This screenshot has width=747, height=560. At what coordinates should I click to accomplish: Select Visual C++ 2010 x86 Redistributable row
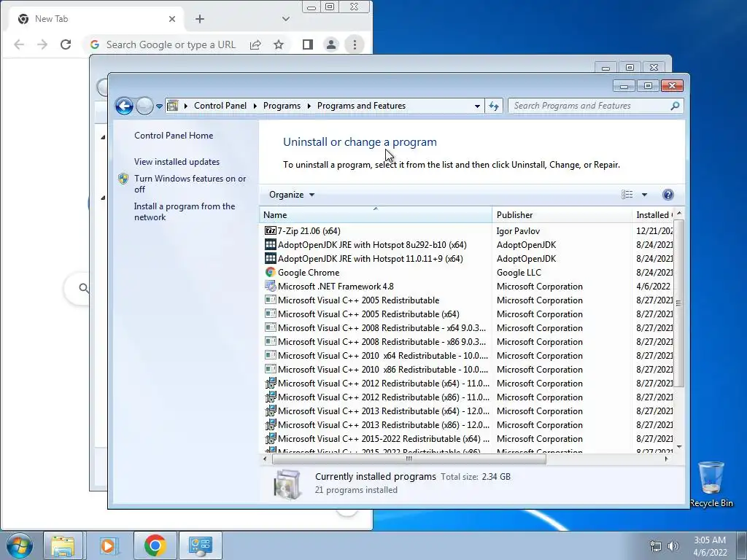tap(468, 370)
